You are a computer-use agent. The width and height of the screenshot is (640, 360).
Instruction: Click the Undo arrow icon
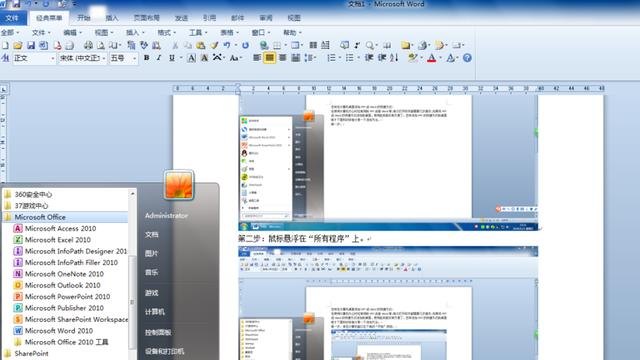pyautogui.click(x=227, y=45)
